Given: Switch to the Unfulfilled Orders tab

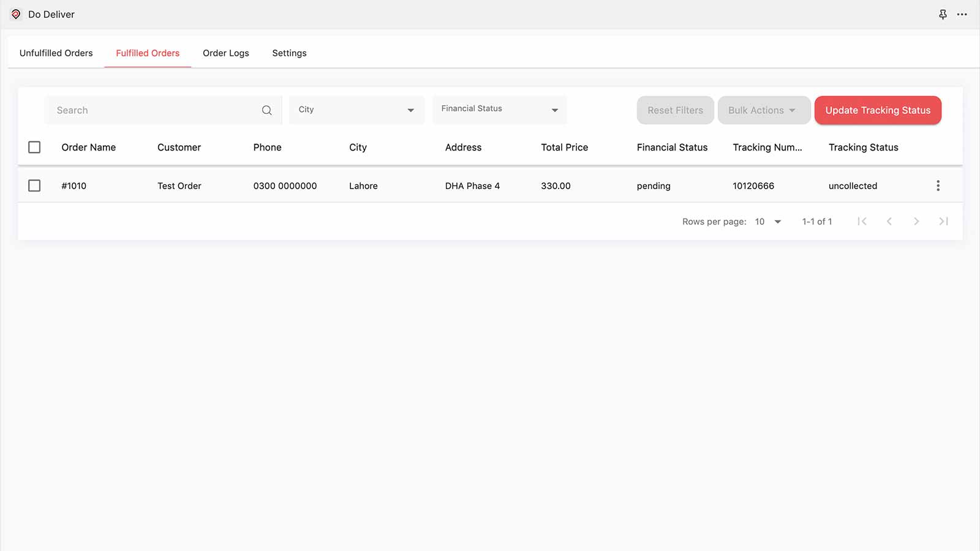Looking at the screenshot, I should (x=56, y=53).
